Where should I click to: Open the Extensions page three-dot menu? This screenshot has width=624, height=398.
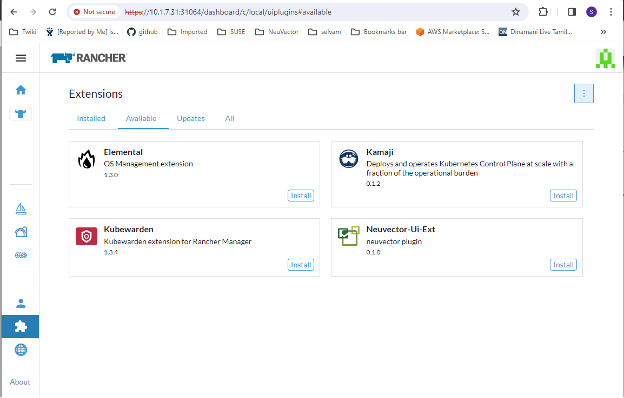point(584,94)
